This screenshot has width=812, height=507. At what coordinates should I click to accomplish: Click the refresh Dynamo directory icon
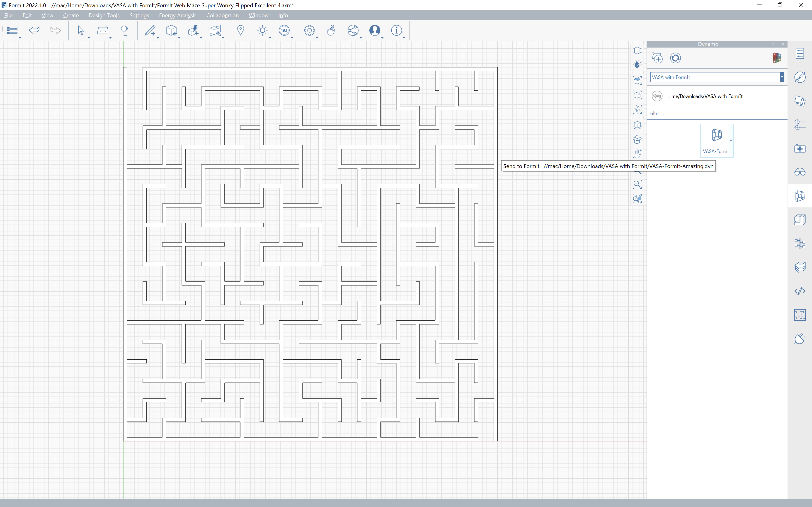click(x=675, y=58)
